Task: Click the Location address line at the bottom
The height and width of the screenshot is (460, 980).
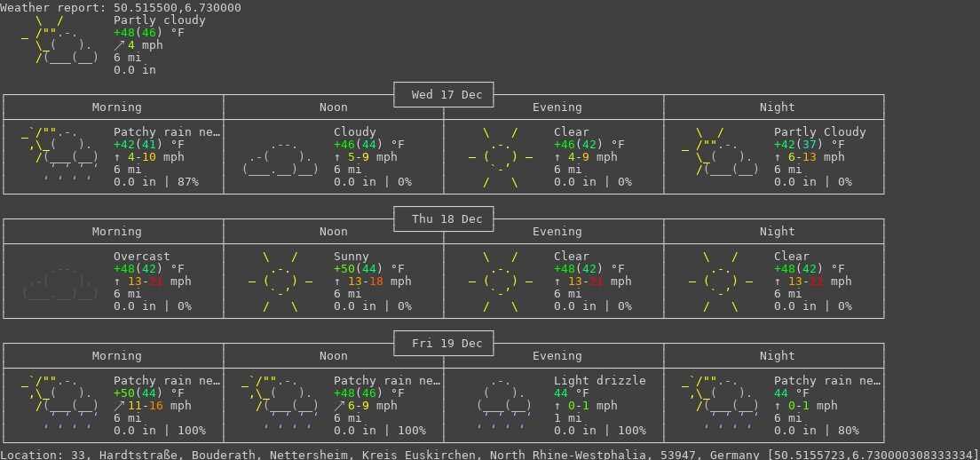Action: tap(489, 454)
